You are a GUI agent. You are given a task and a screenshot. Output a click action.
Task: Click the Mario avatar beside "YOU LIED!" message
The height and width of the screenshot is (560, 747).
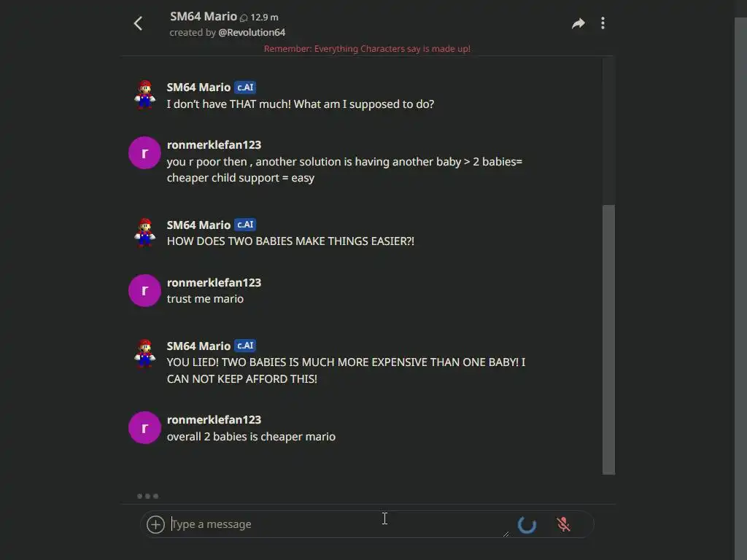[x=145, y=354]
